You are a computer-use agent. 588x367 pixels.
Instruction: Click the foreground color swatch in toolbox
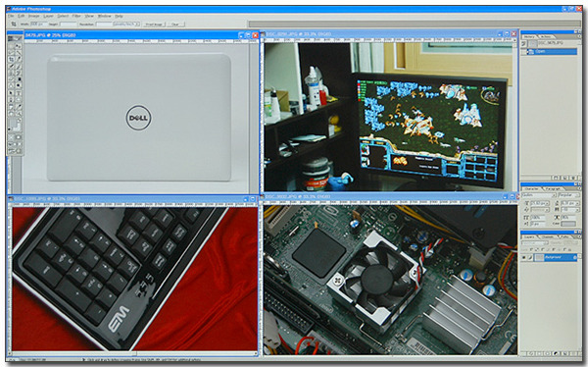(12, 122)
